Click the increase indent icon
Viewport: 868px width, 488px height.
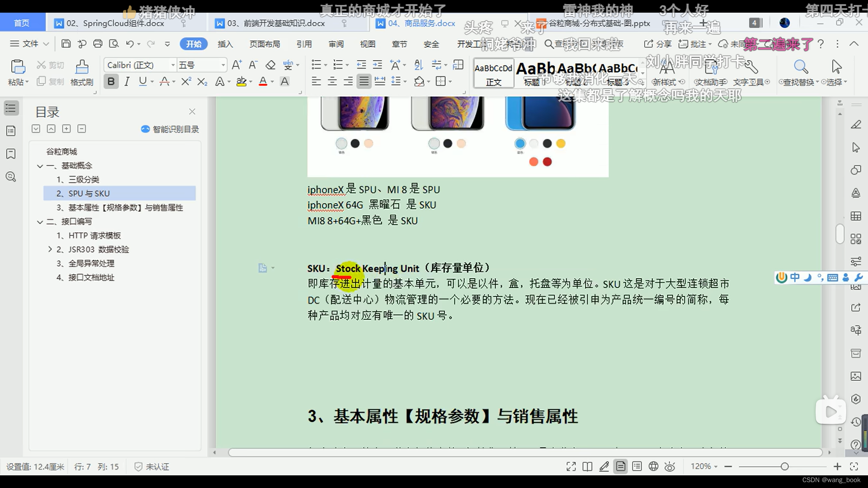pyautogui.click(x=377, y=65)
